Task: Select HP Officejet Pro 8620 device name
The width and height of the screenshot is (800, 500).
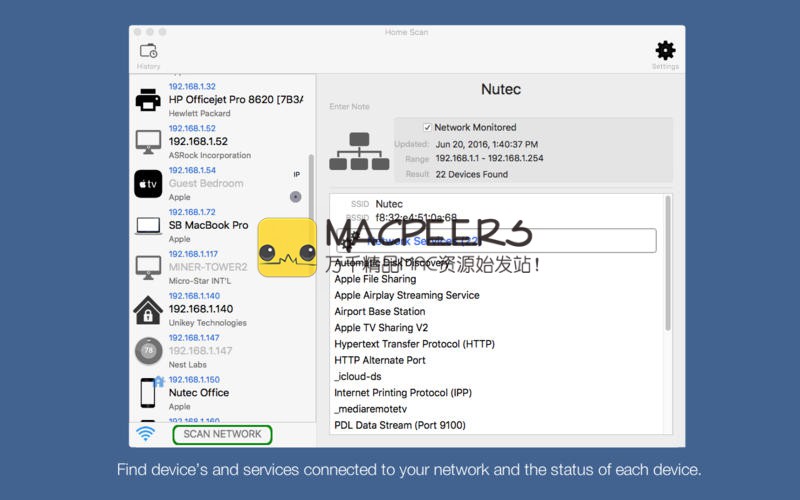Action: (236, 100)
